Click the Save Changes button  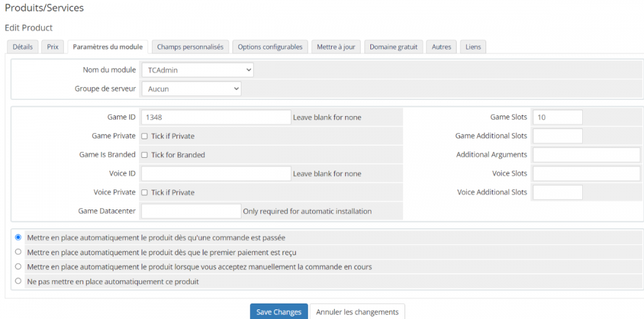(x=278, y=312)
